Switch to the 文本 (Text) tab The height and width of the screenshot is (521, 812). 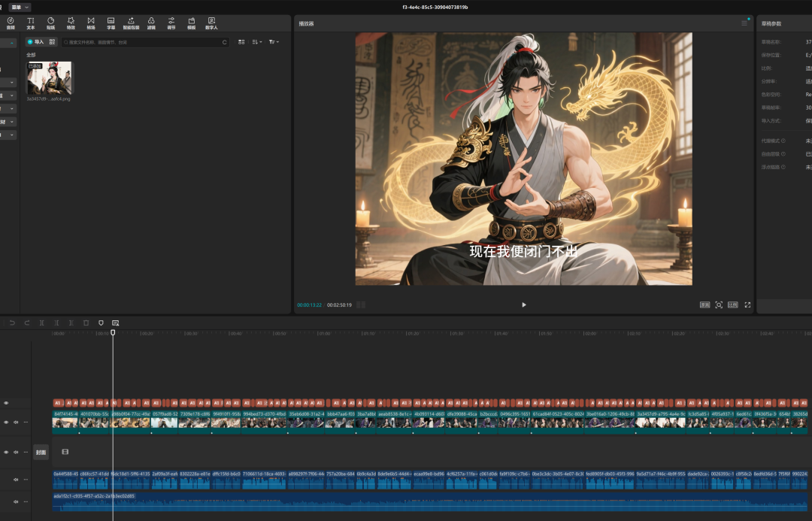coord(31,23)
